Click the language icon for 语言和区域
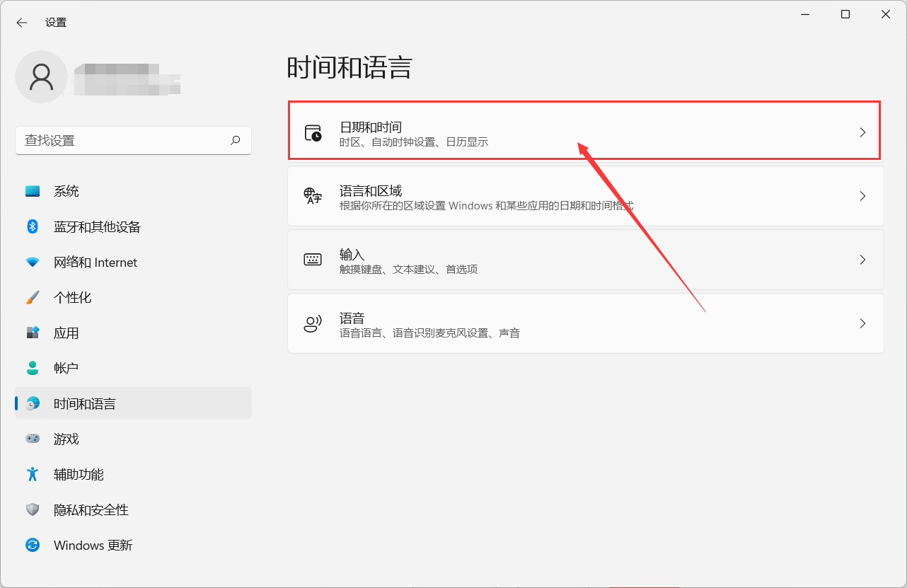The image size is (907, 588). point(313,196)
